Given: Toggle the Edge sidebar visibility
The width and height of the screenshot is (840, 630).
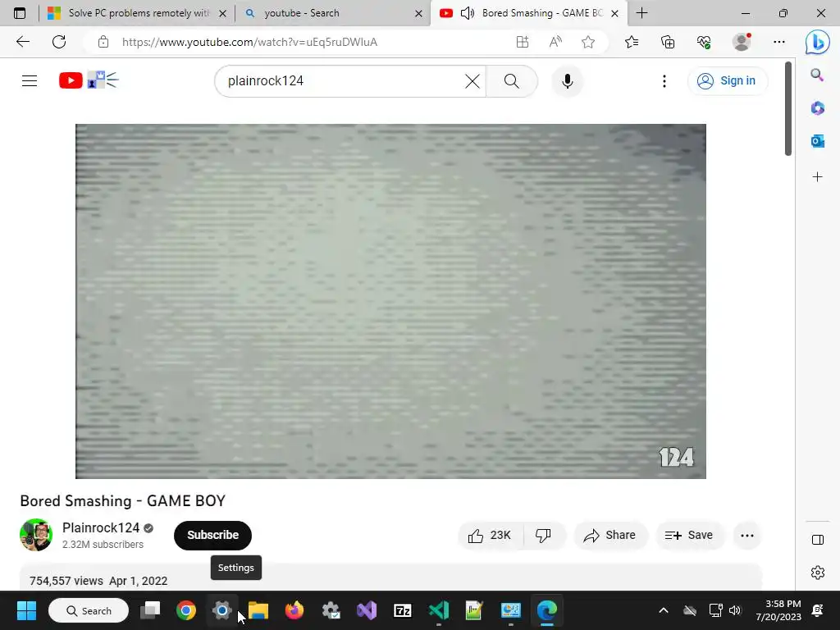Looking at the screenshot, I should pos(818,540).
